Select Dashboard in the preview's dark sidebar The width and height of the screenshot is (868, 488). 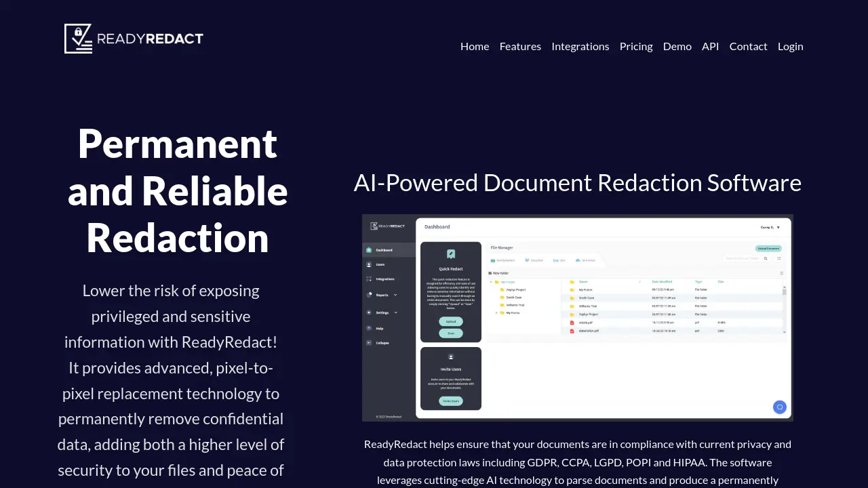pyautogui.click(x=389, y=250)
